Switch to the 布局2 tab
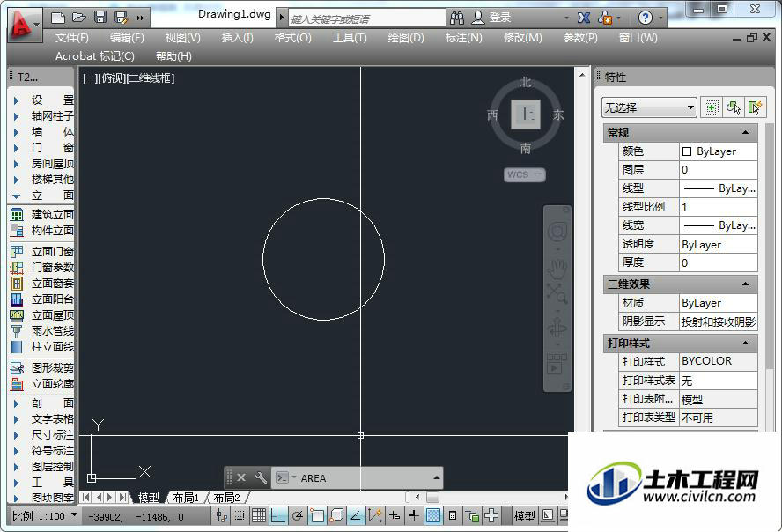The width and height of the screenshot is (782, 532). click(x=227, y=498)
